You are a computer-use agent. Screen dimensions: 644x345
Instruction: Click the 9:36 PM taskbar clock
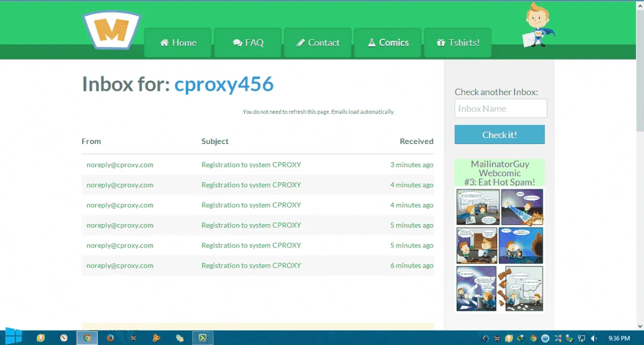click(x=619, y=339)
